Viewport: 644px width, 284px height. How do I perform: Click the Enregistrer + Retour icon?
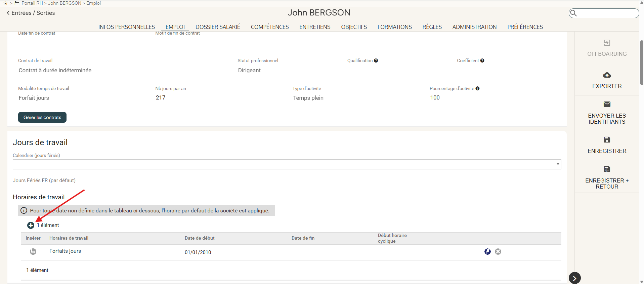point(607,169)
